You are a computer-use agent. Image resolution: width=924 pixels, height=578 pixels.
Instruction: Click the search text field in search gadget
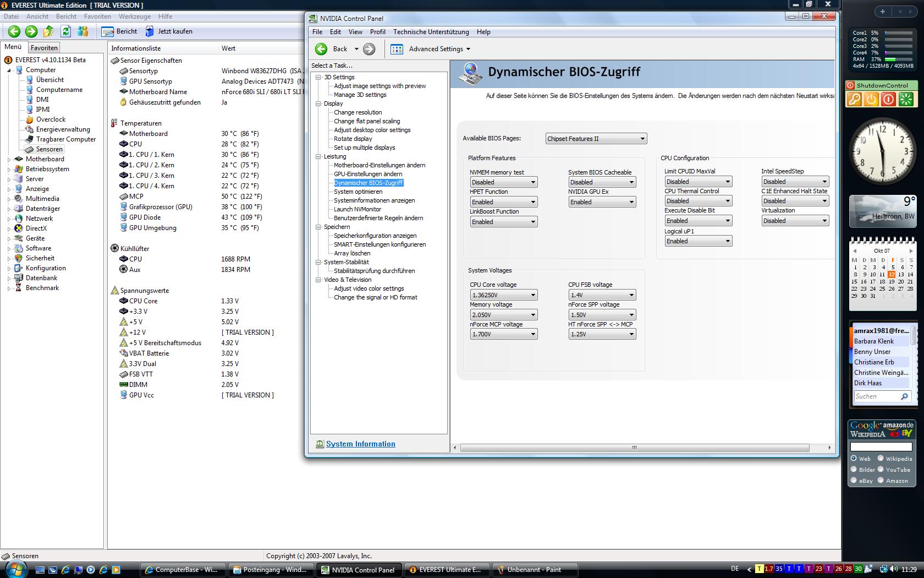point(881,446)
